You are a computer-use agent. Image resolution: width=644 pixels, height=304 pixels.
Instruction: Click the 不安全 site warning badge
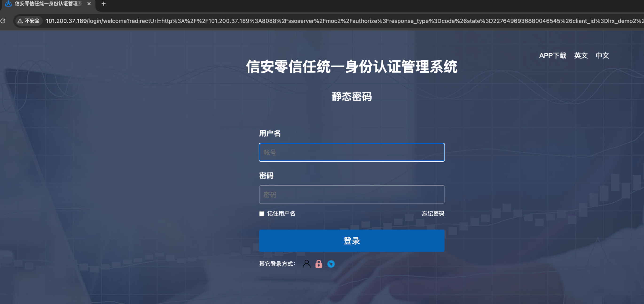pos(28,21)
